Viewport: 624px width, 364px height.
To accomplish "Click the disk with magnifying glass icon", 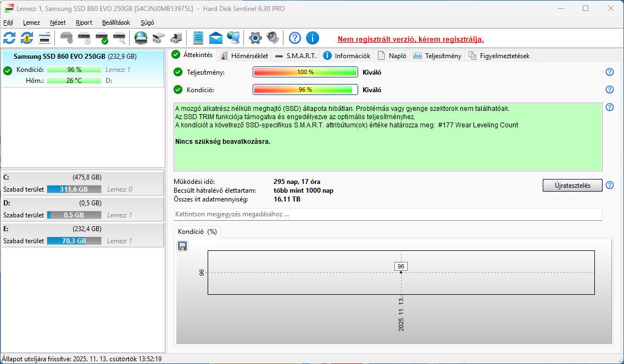I will point(119,38).
